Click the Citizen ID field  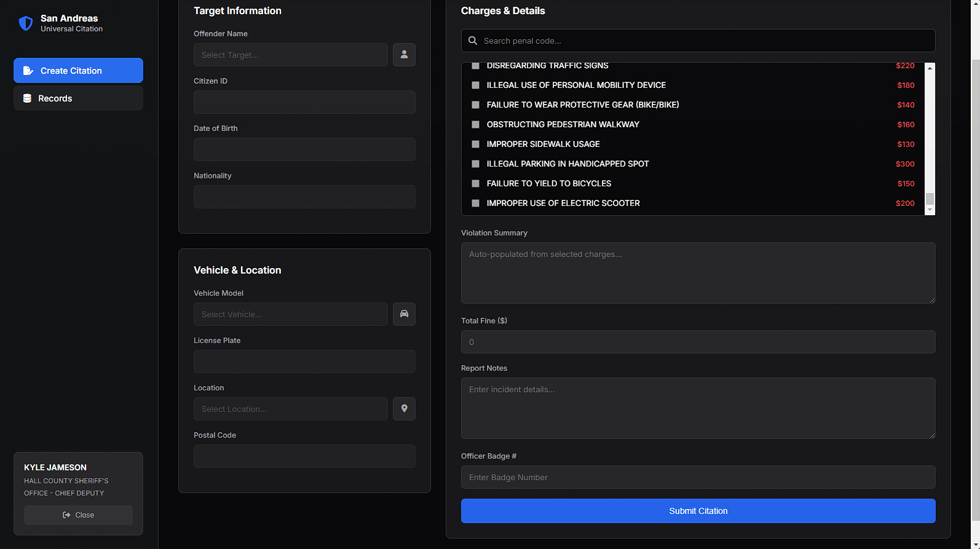coord(304,102)
